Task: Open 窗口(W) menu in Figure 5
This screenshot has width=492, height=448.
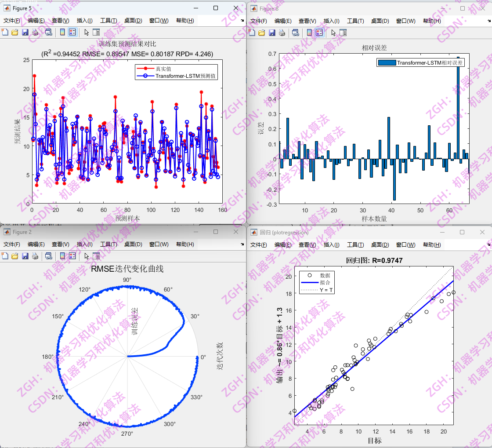Action: tap(159, 20)
